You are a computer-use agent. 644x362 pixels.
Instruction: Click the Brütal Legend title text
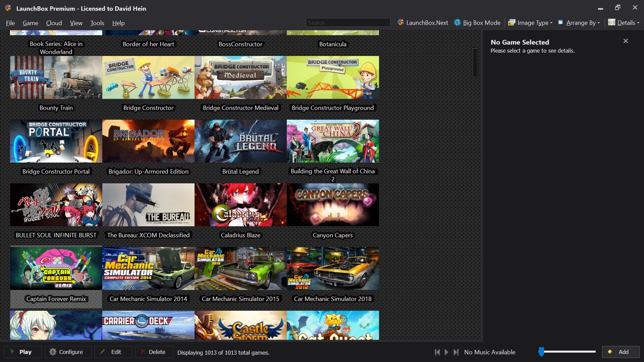pyautogui.click(x=240, y=172)
